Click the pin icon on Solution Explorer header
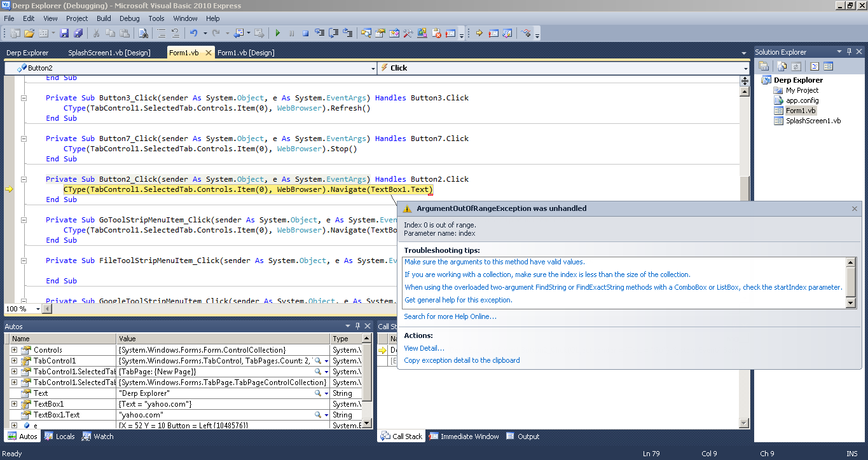Viewport: 868px width, 460px height. click(848, 51)
